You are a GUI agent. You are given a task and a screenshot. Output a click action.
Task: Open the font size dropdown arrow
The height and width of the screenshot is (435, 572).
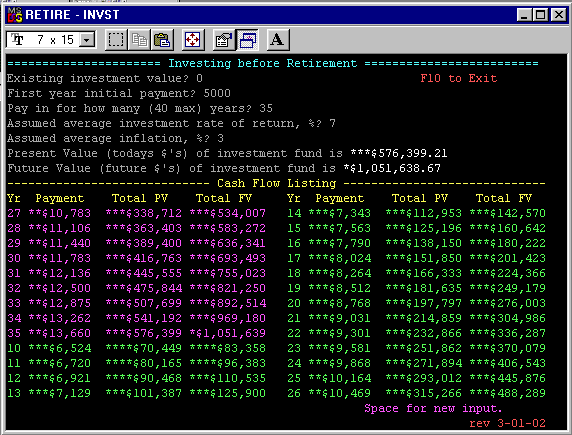click(87, 40)
